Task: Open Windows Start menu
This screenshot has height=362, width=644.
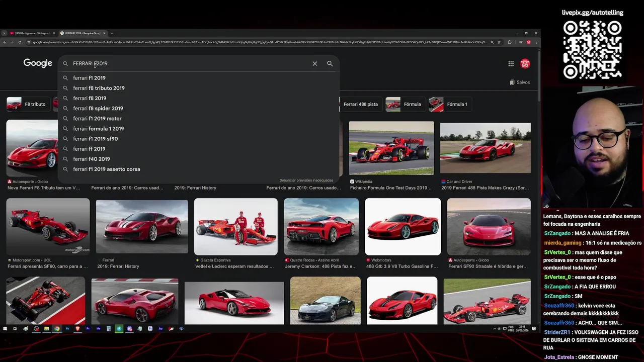Action: coord(5,329)
